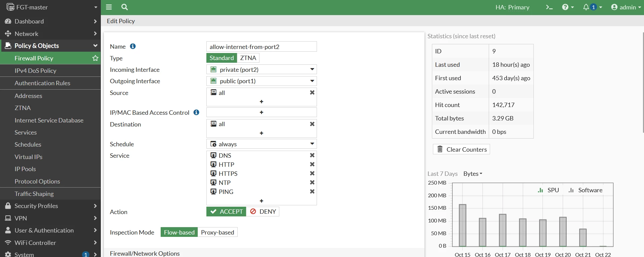Remove PING service

point(312,192)
